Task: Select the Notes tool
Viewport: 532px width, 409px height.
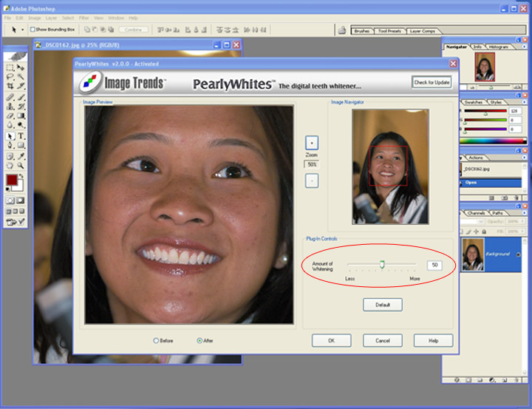Action: [10, 156]
